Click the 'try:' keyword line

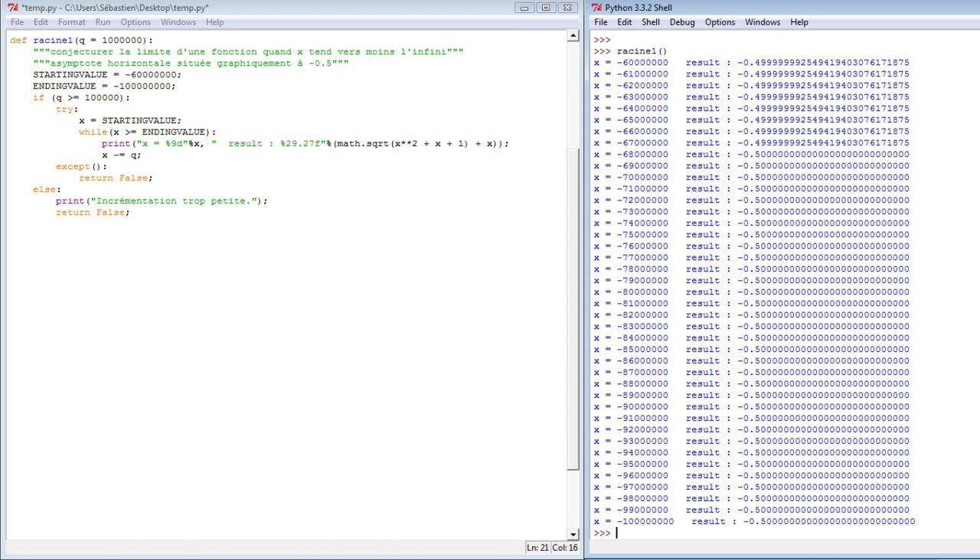tap(67, 109)
